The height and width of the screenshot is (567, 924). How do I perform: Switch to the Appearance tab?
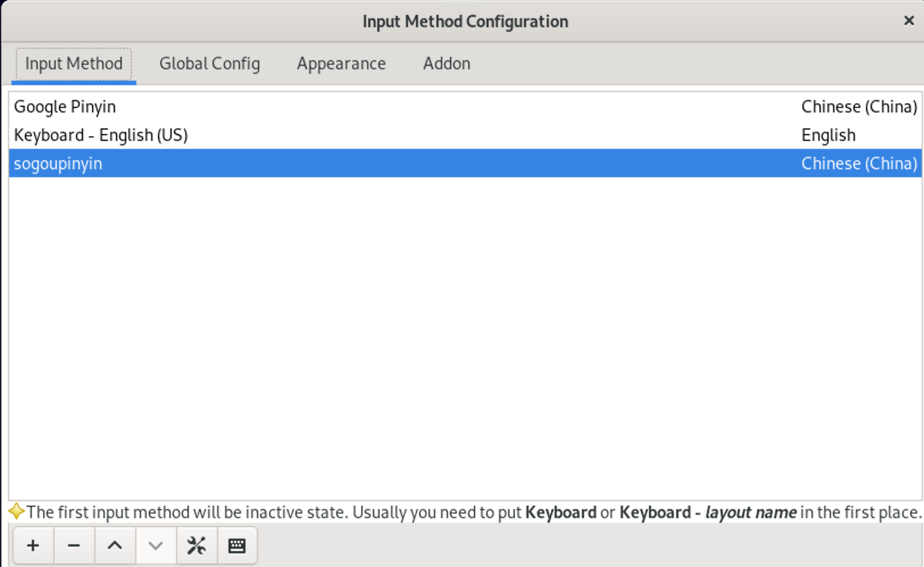341,64
